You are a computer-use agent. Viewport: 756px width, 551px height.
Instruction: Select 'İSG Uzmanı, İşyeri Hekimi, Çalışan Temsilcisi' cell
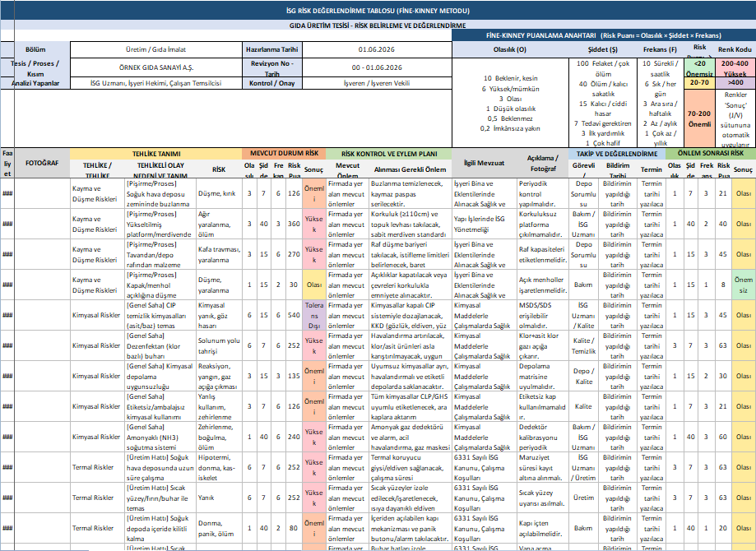155,83
